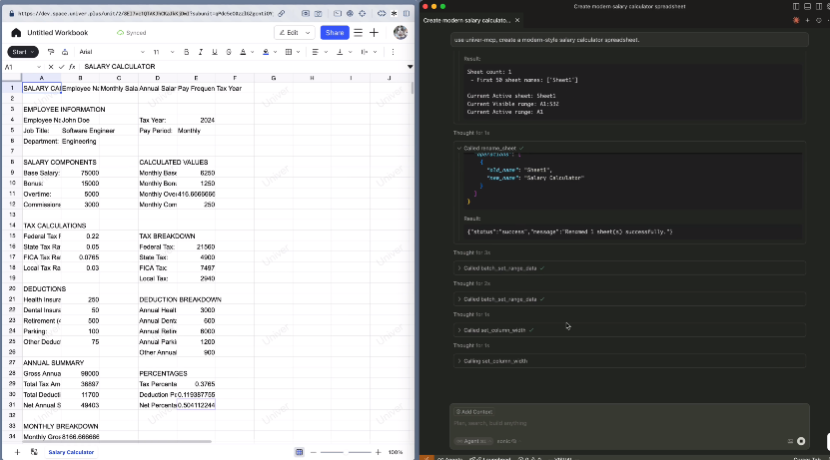Zoom out with the minus icon
This screenshot has width=830, height=460.
(313, 452)
